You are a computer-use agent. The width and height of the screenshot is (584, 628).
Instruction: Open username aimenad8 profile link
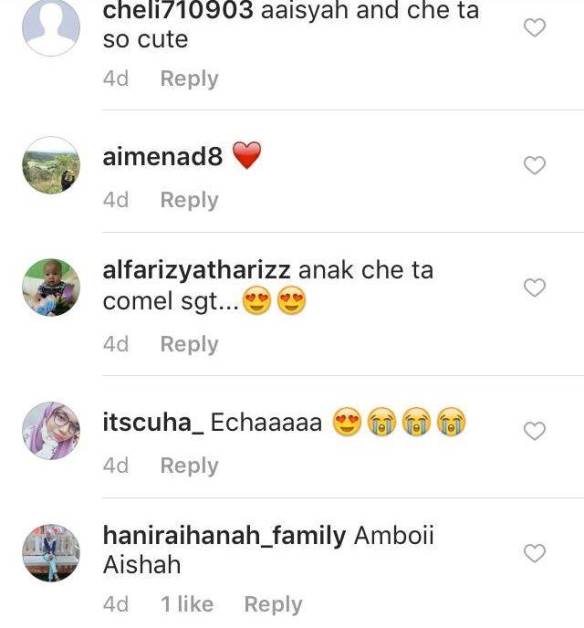[163, 156]
